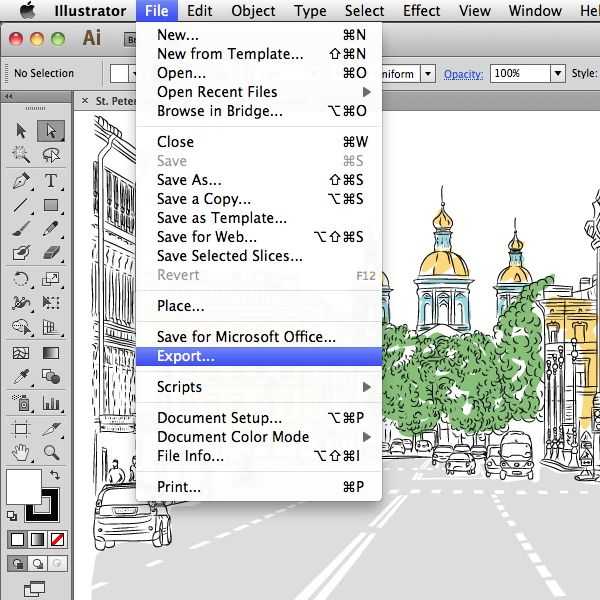Choose Save for Microsoft Office… item

(259, 337)
